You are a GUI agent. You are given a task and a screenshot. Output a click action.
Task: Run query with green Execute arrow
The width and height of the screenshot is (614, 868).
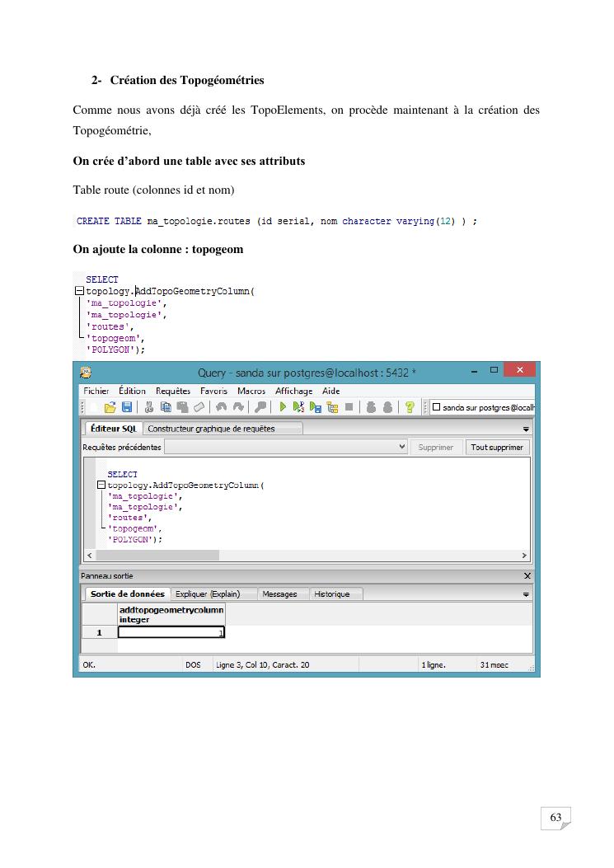coord(283,407)
